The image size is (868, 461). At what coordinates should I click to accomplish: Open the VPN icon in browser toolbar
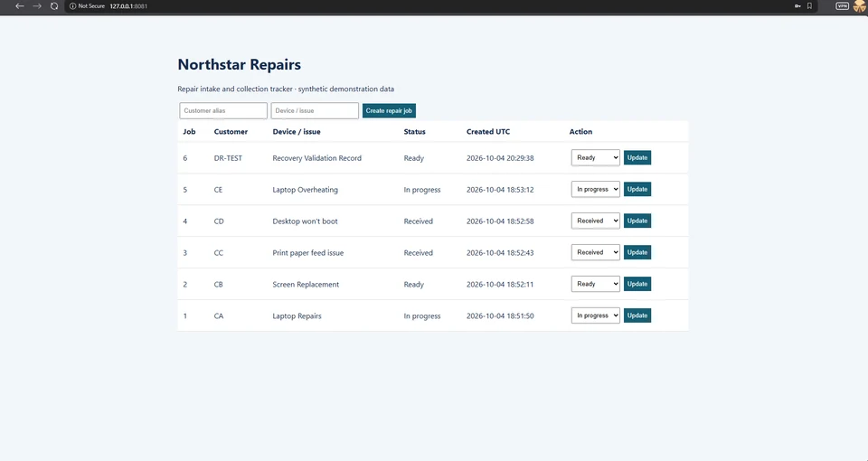tap(842, 6)
